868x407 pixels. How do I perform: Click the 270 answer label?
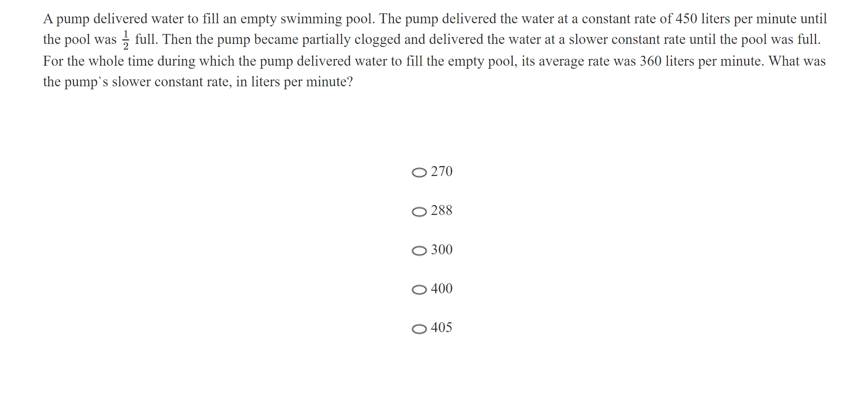pos(442,171)
